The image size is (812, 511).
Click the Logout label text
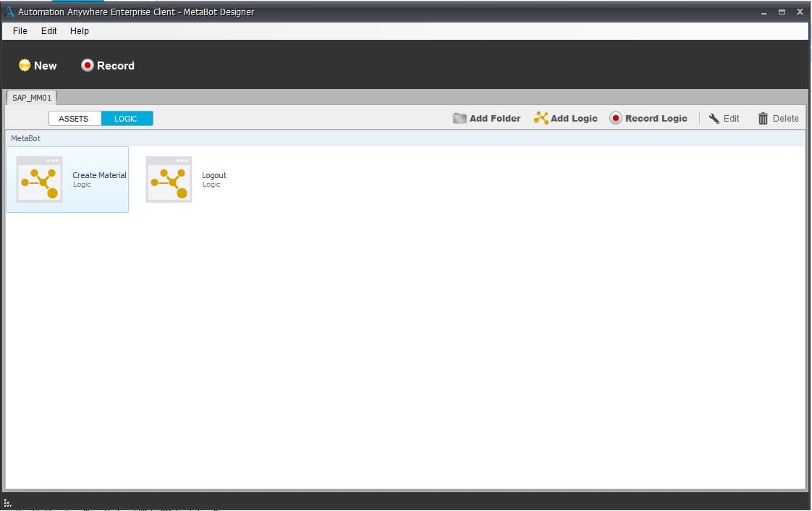pos(214,175)
